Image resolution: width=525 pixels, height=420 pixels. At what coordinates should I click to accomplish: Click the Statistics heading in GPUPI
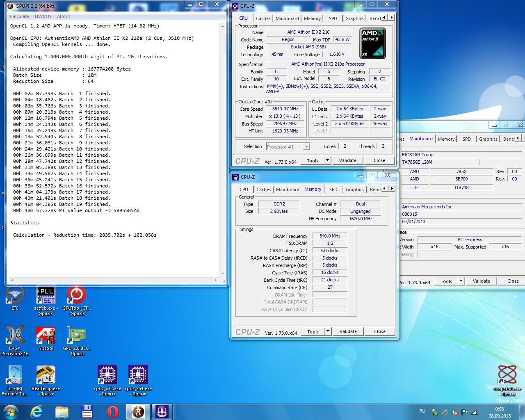click(25, 223)
